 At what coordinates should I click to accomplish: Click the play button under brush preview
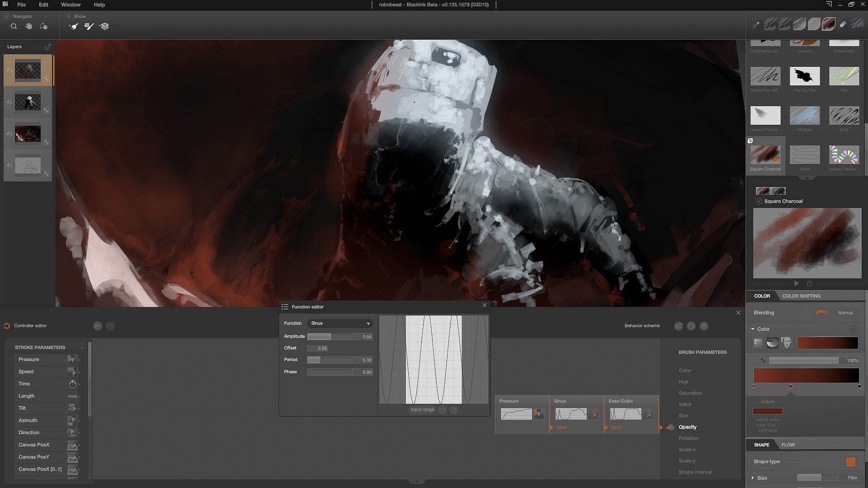coord(796,283)
